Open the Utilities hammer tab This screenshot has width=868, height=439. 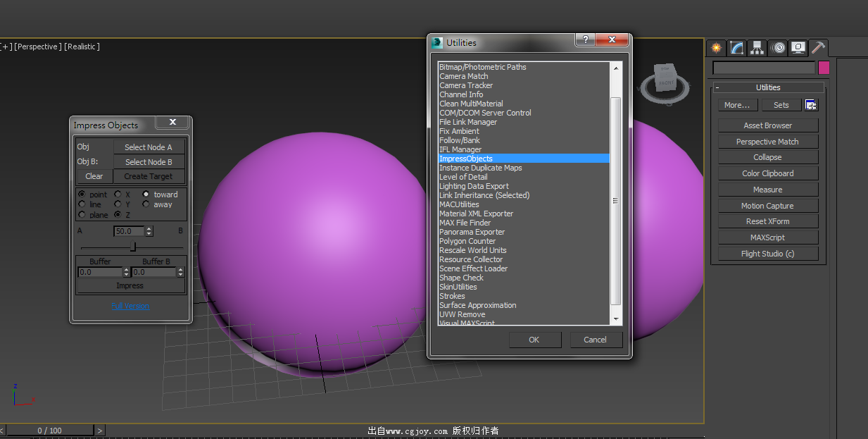tap(818, 48)
